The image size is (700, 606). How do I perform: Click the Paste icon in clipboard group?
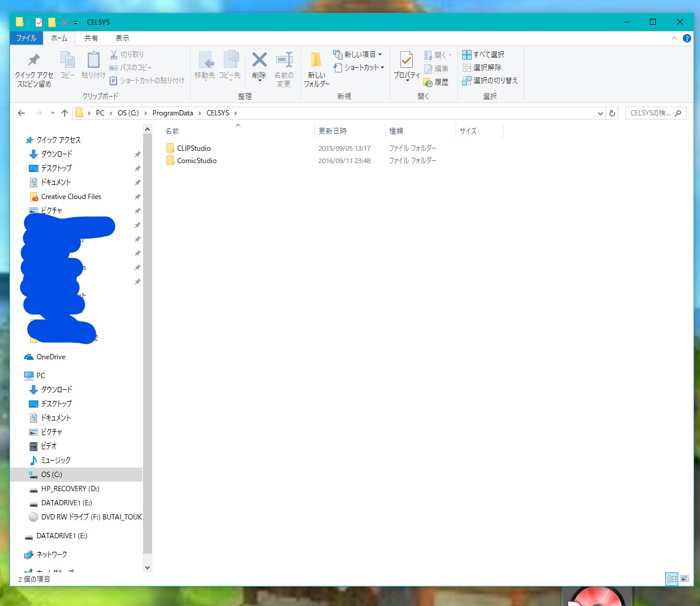tap(93, 60)
